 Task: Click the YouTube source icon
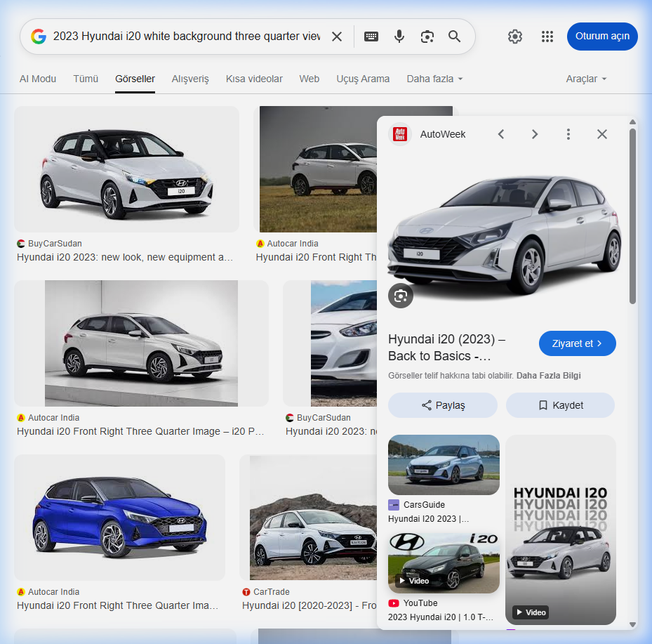tap(393, 603)
